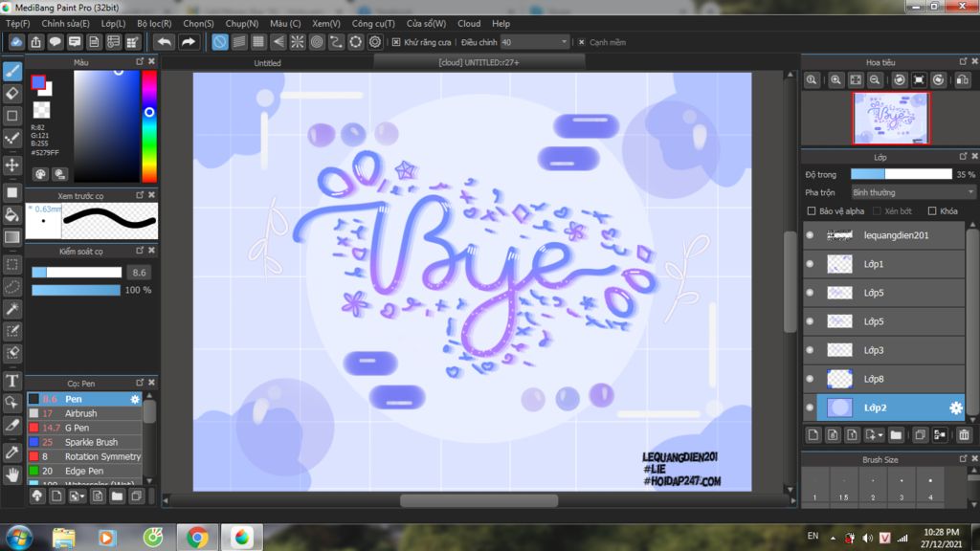Viewport: 980px width, 551px height.
Task: Float the Màu color panel
Action: pos(140,61)
